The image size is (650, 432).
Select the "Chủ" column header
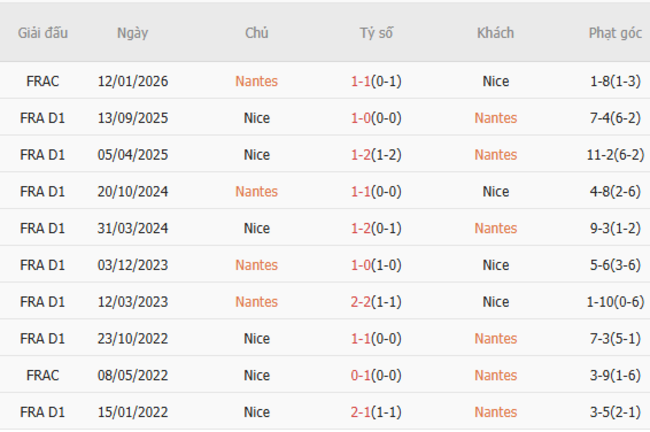(x=256, y=32)
